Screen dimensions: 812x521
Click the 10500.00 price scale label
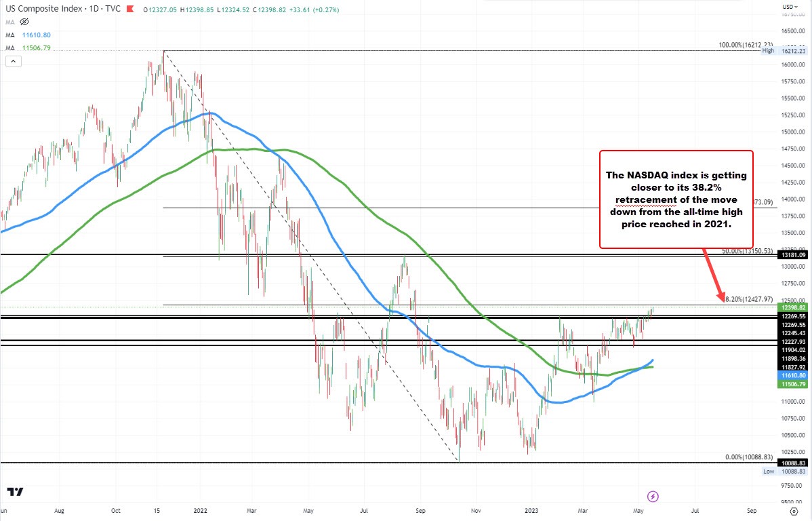pyautogui.click(x=793, y=435)
